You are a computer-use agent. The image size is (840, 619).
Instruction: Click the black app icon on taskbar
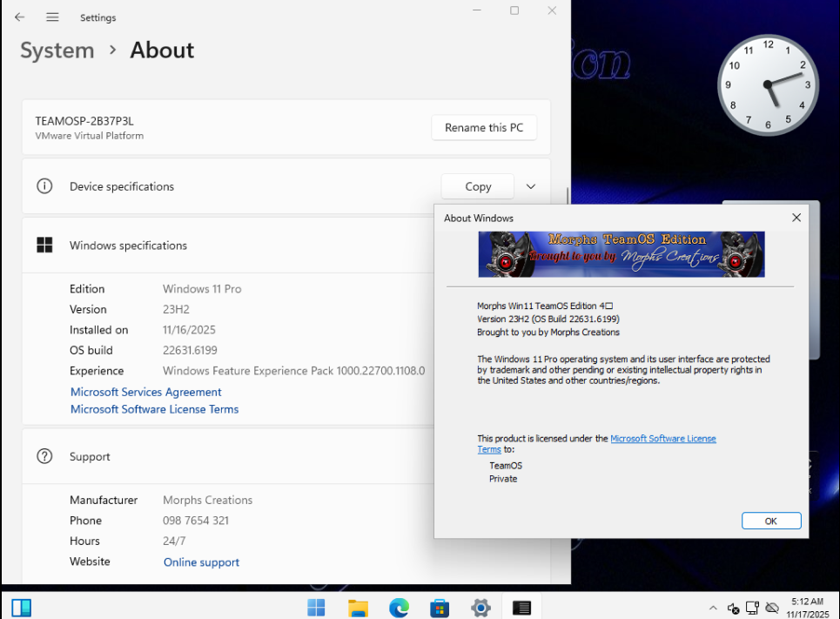[521, 607]
